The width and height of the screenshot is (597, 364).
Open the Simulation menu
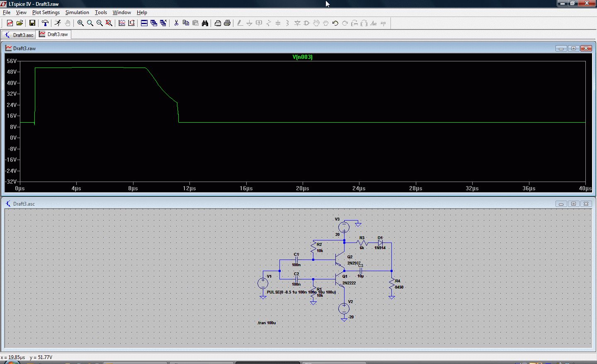(77, 12)
